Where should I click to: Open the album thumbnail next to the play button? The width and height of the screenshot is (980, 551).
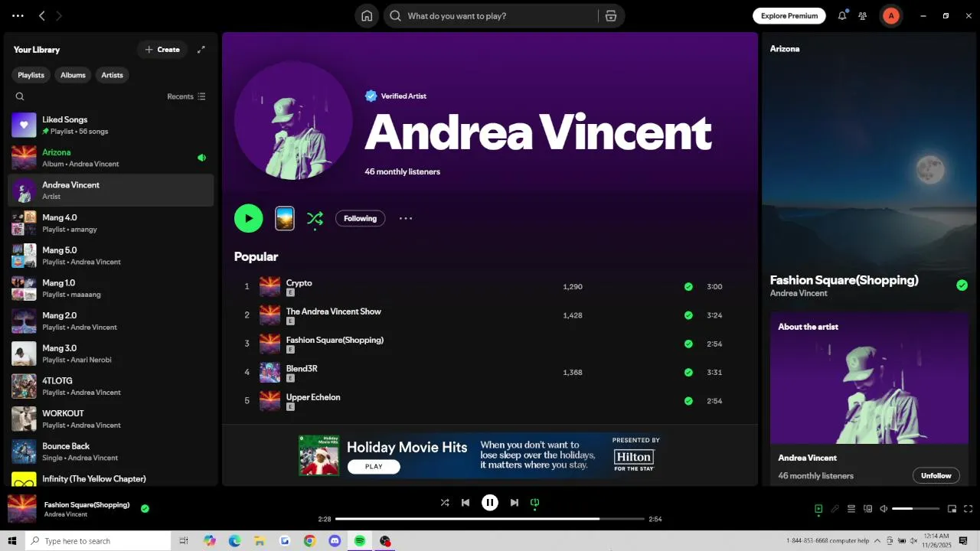tap(285, 218)
